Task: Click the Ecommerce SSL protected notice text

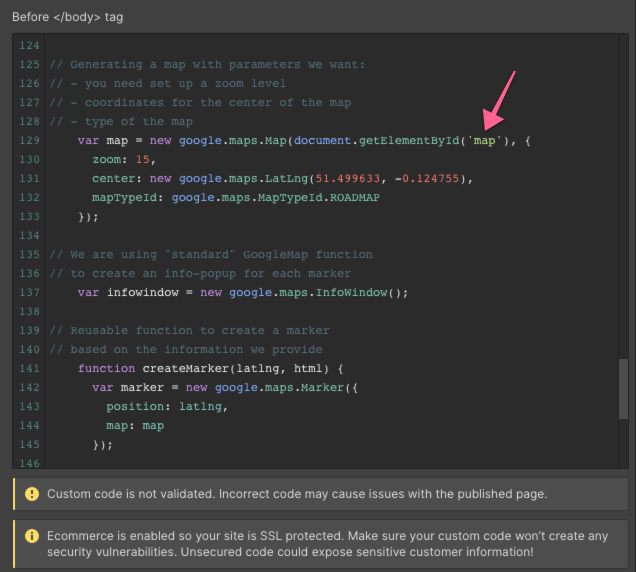Action: (x=327, y=544)
